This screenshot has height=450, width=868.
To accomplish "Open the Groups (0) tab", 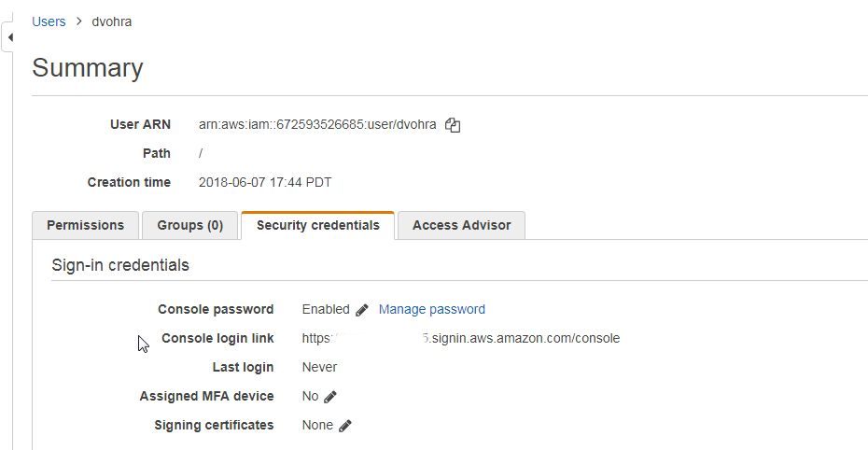I will (x=189, y=225).
